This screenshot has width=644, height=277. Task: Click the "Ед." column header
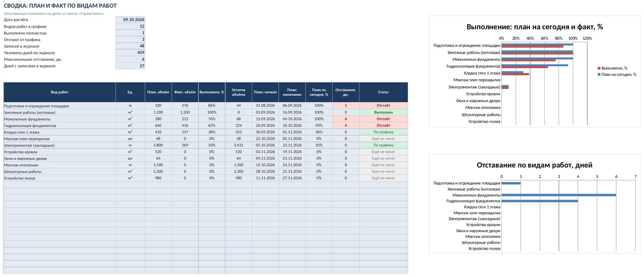tap(130, 92)
